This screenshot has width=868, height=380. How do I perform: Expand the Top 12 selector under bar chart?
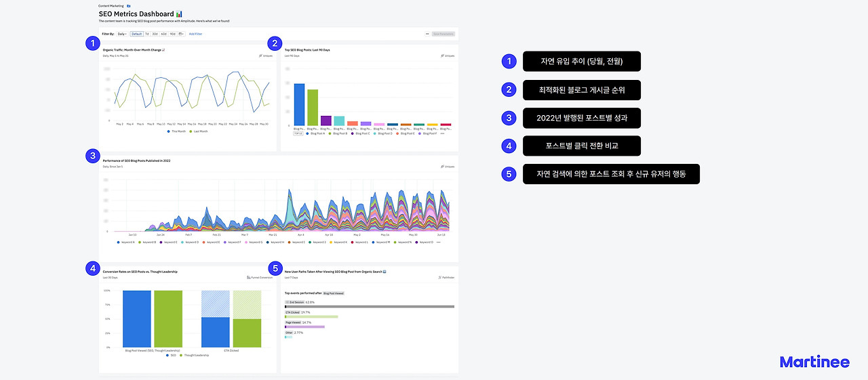(x=298, y=133)
